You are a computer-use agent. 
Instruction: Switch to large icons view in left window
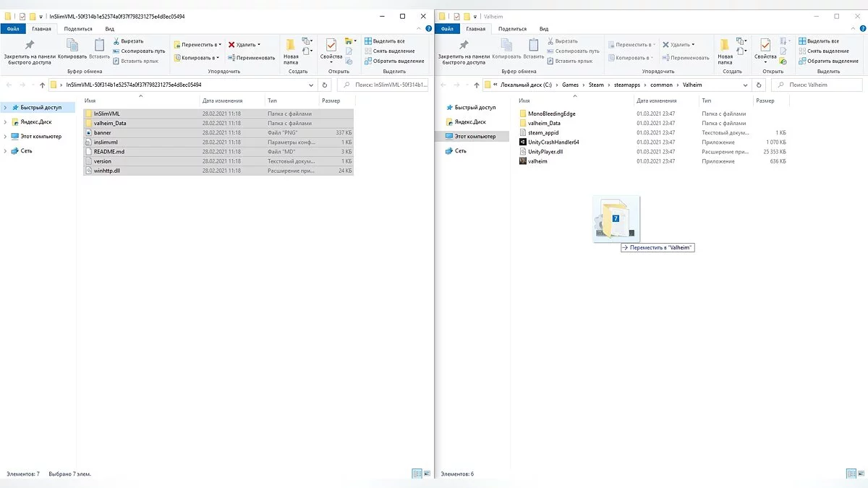click(427, 474)
